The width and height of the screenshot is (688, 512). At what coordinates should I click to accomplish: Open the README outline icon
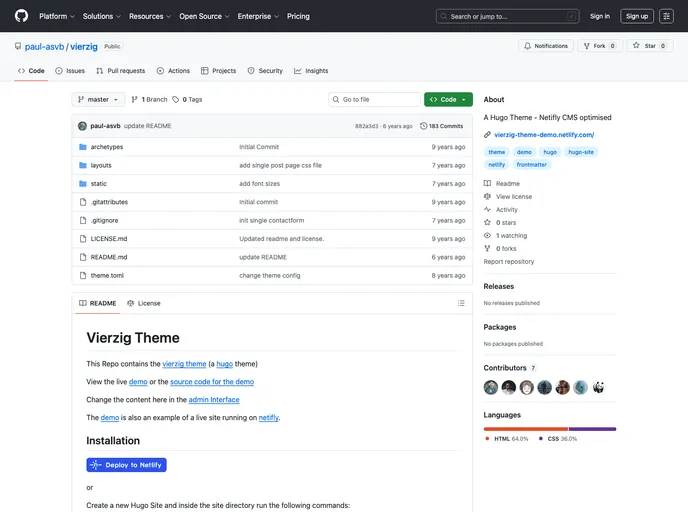pyautogui.click(x=460, y=303)
